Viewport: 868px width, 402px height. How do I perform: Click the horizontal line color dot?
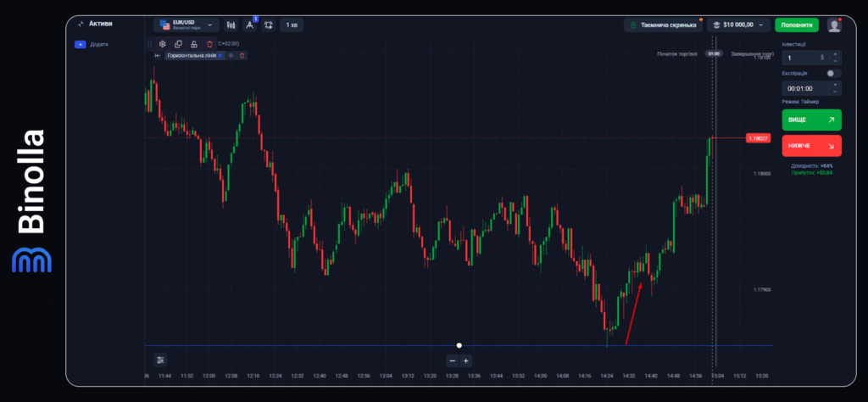(x=220, y=55)
